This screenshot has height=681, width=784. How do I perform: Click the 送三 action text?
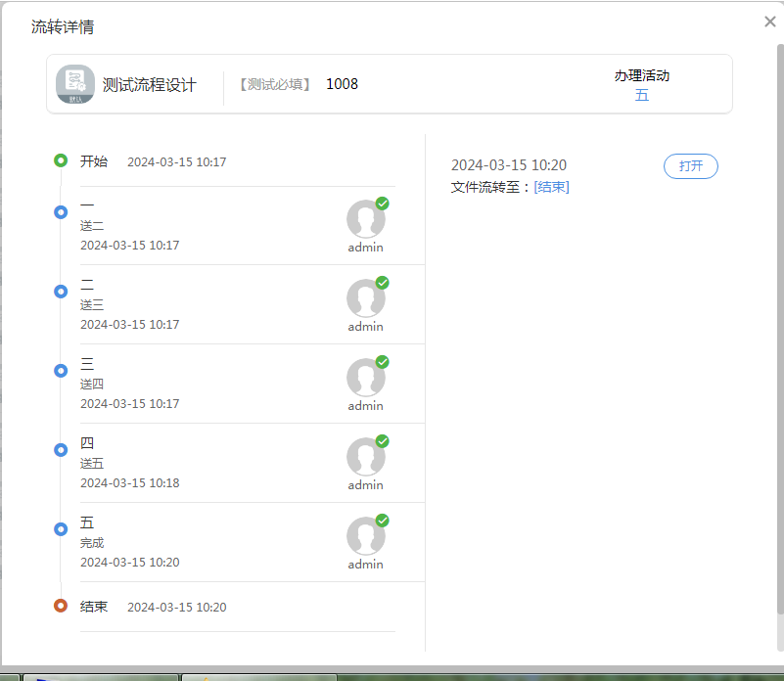[92, 305]
